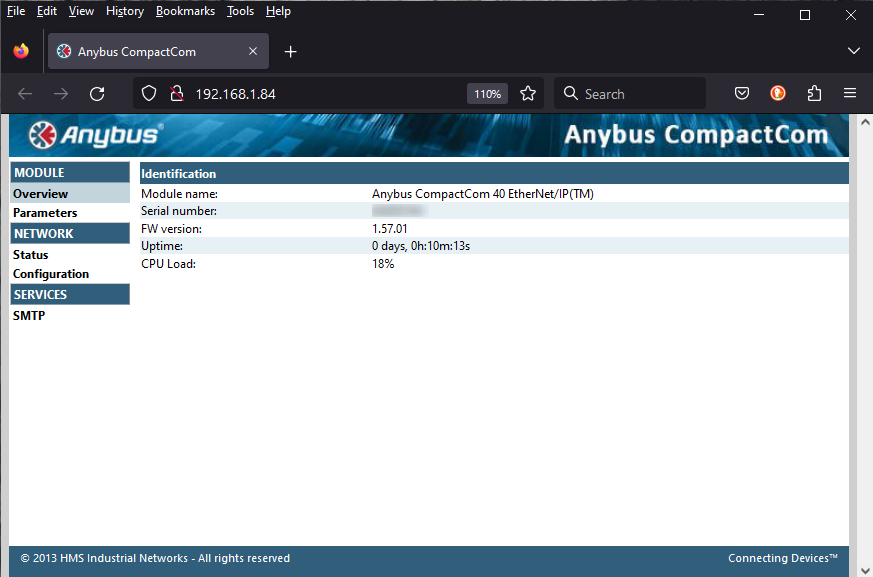This screenshot has width=873, height=577.
Task: Open the Firefox hamburger menu
Action: tap(850, 93)
